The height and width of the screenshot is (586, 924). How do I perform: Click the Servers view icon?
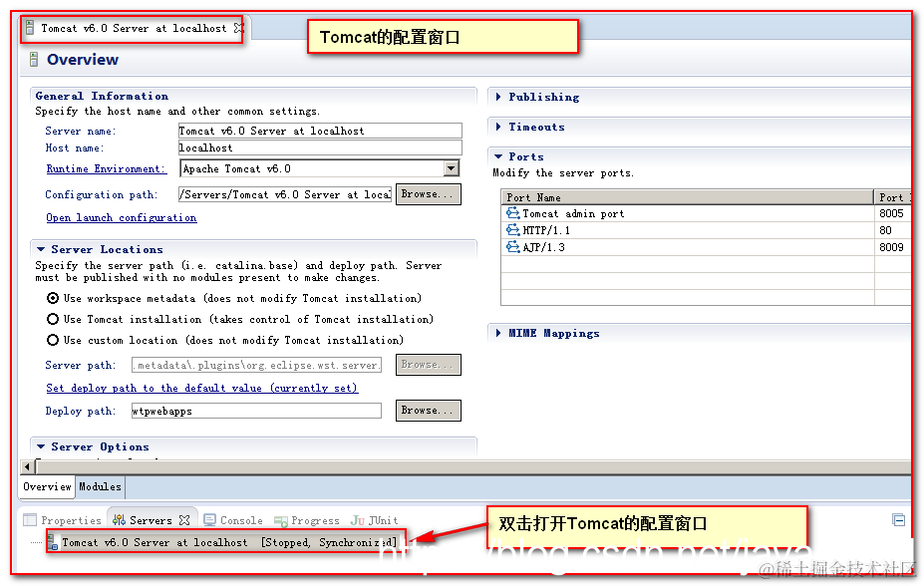119,520
